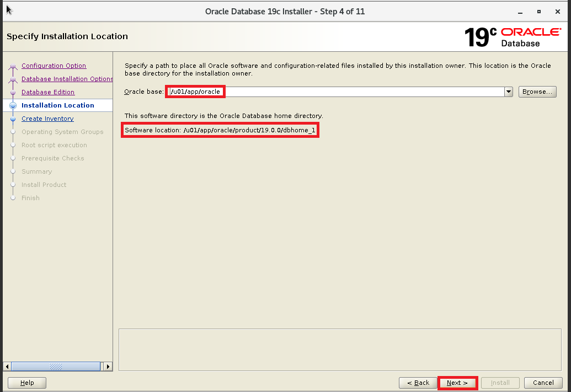Click the Summary step label
The image size is (571, 392).
36,171
